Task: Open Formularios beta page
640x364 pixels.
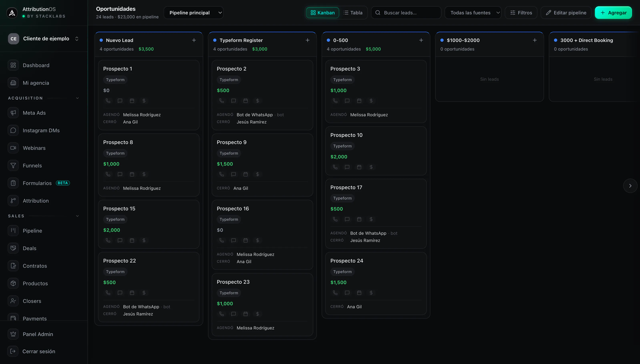Action: click(x=44, y=183)
